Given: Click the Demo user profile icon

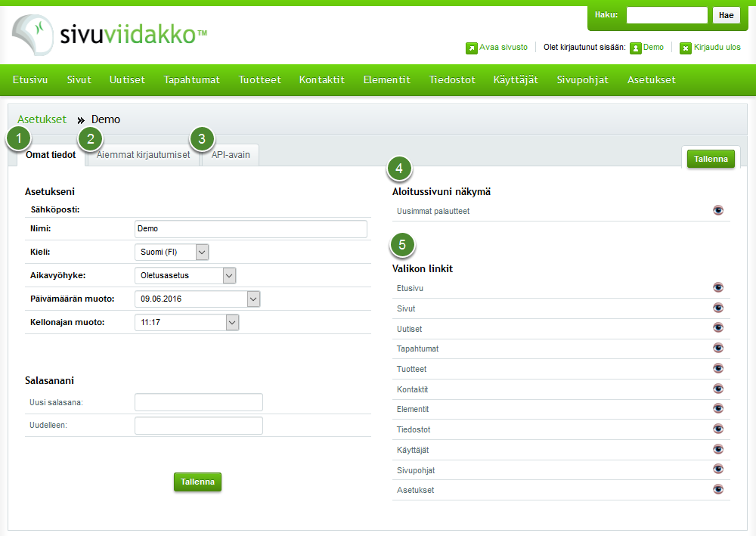Looking at the screenshot, I should pyautogui.click(x=636, y=48).
